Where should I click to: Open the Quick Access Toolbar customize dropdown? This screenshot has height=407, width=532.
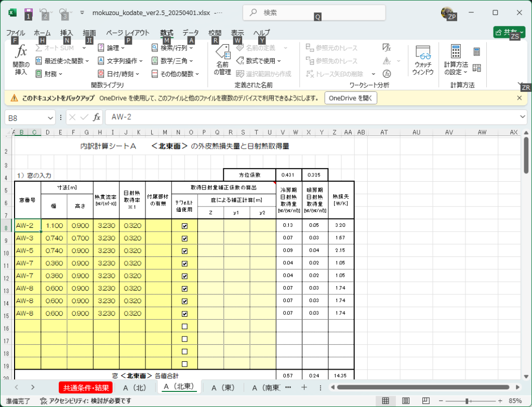point(82,13)
